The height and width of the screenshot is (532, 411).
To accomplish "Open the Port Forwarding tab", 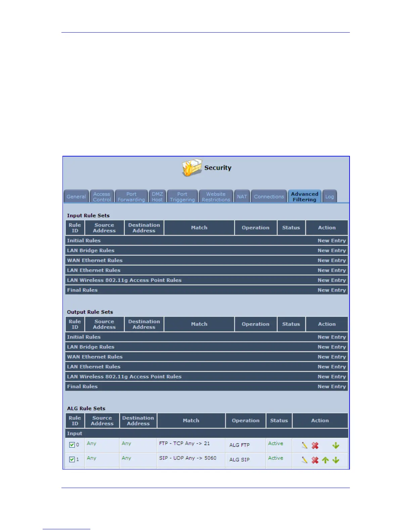I will click(x=131, y=196).
